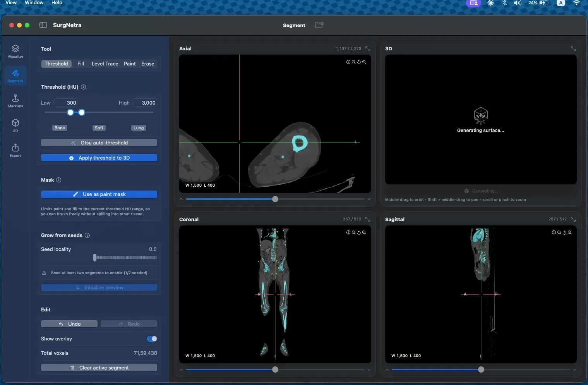Click the Sagittal slice slider handle
Screen dimensions: 588x385
(481, 370)
